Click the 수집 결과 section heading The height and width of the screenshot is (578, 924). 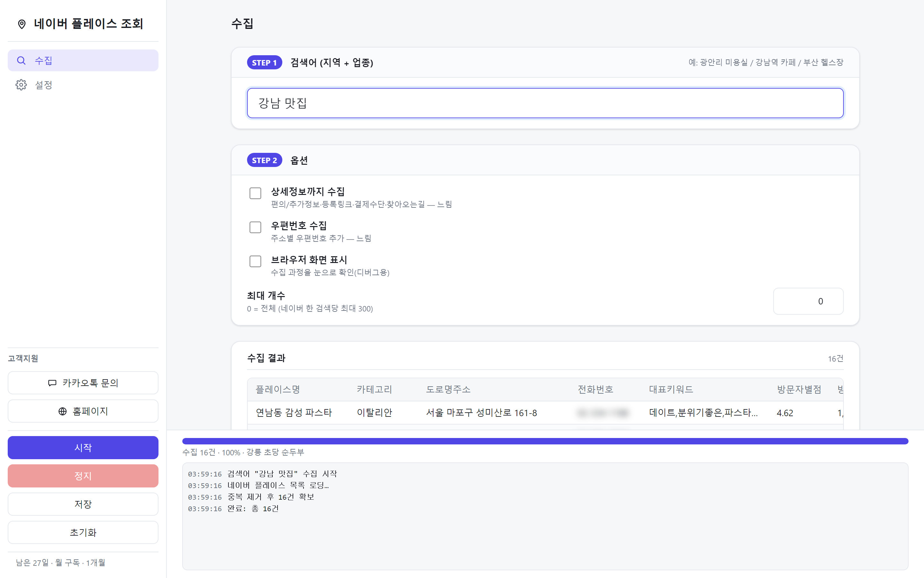point(266,358)
